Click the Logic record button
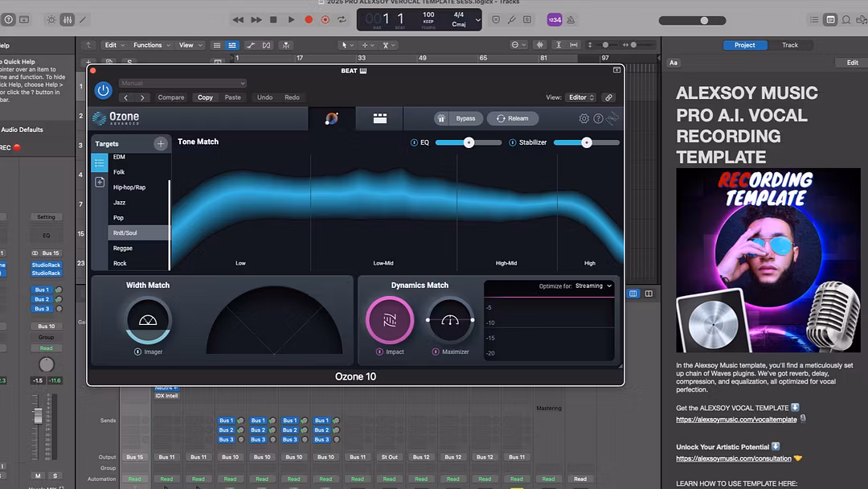This screenshot has height=489, width=868. [x=309, y=20]
